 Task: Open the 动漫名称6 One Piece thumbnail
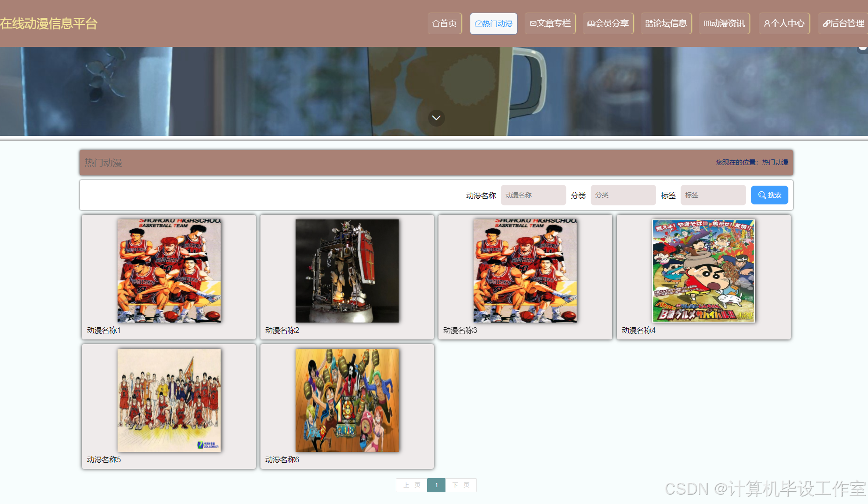[x=347, y=400]
